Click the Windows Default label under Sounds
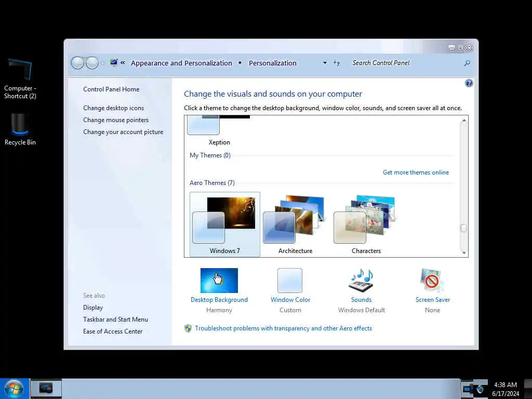The image size is (532, 399). pos(362,310)
